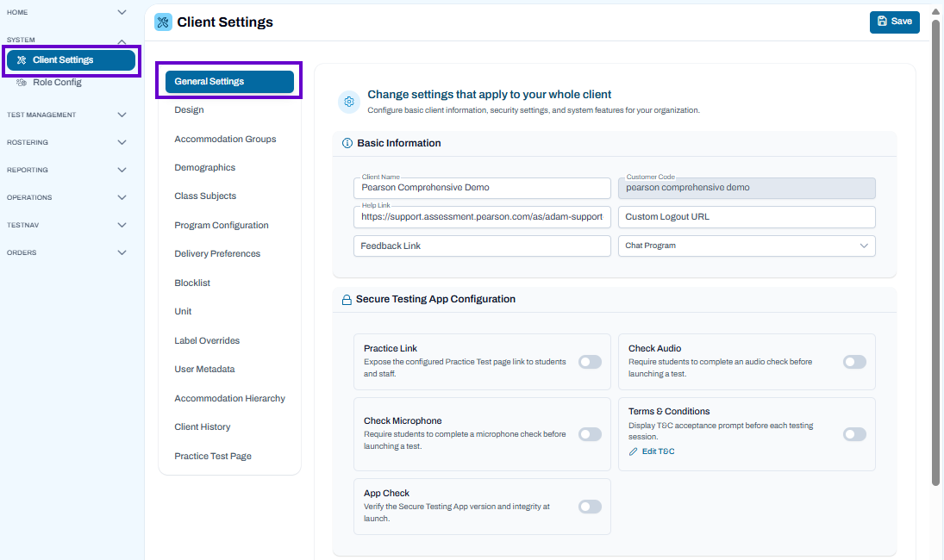Click the disabled Customer Code field
Viewport: 944px width, 560px height.
pyautogui.click(x=747, y=188)
